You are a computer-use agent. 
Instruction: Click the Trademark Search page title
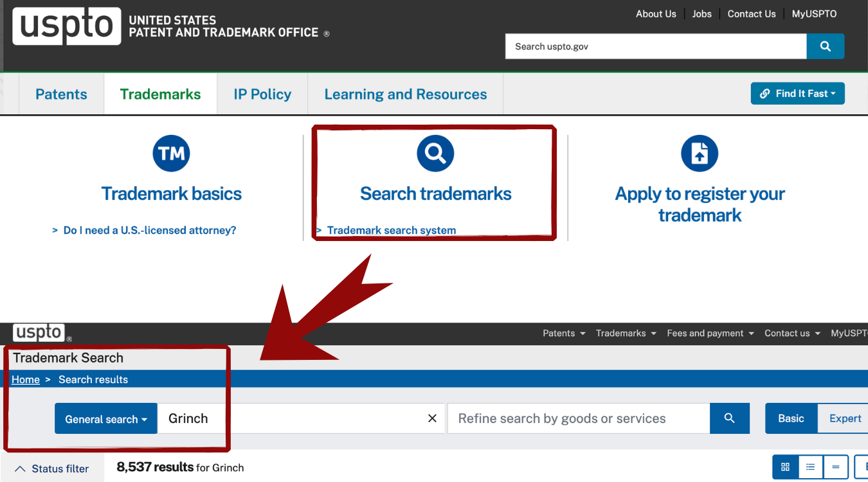pos(68,358)
